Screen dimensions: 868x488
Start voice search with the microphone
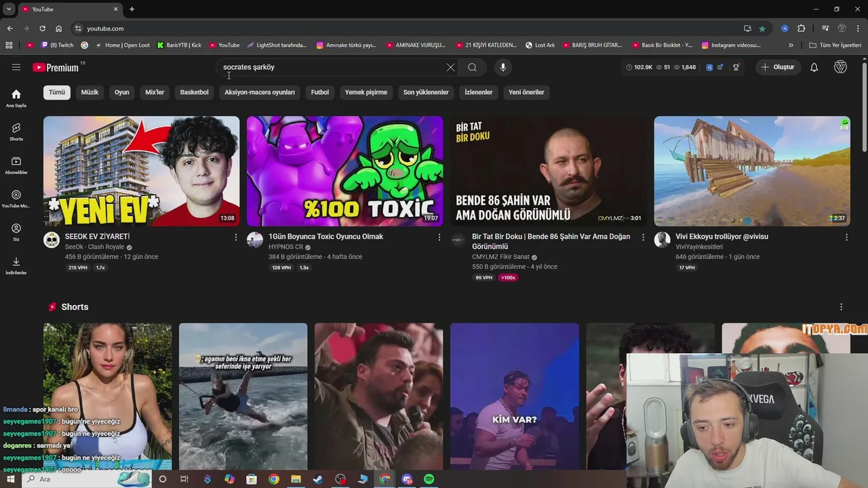502,67
